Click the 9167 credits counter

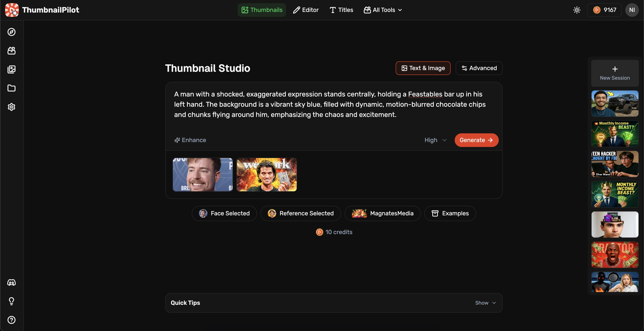coord(605,10)
